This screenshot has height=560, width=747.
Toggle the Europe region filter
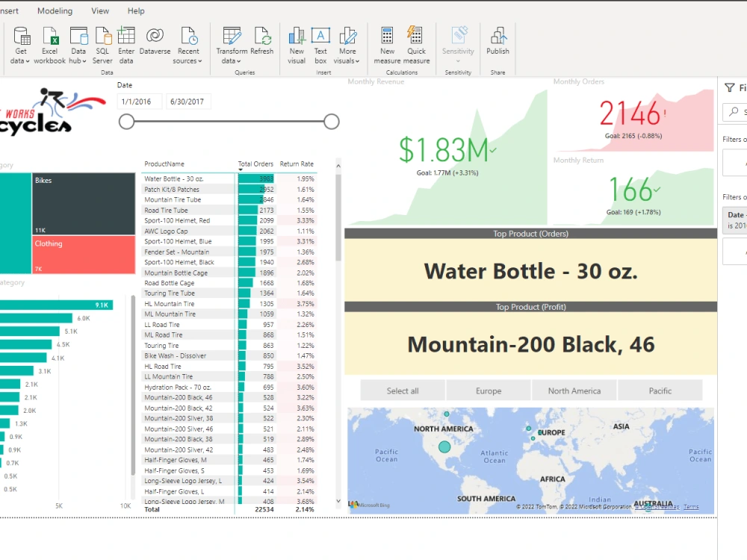pos(488,390)
